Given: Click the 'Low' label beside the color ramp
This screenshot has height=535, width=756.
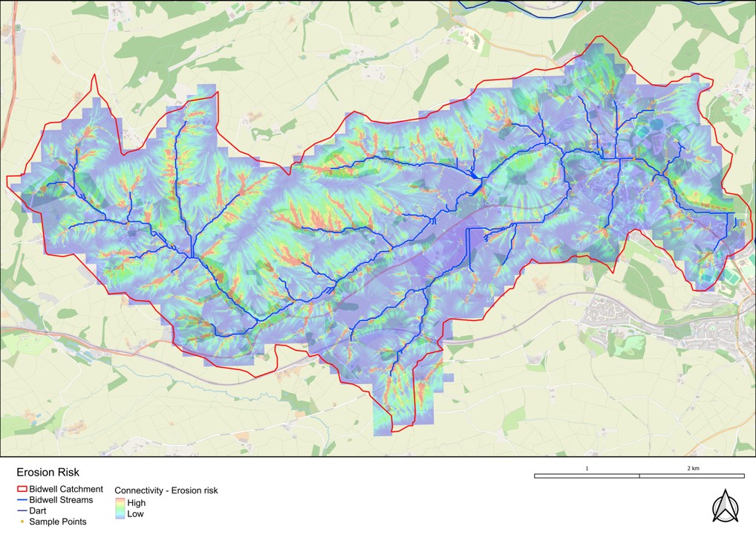Looking at the screenshot, I should (x=135, y=513).
